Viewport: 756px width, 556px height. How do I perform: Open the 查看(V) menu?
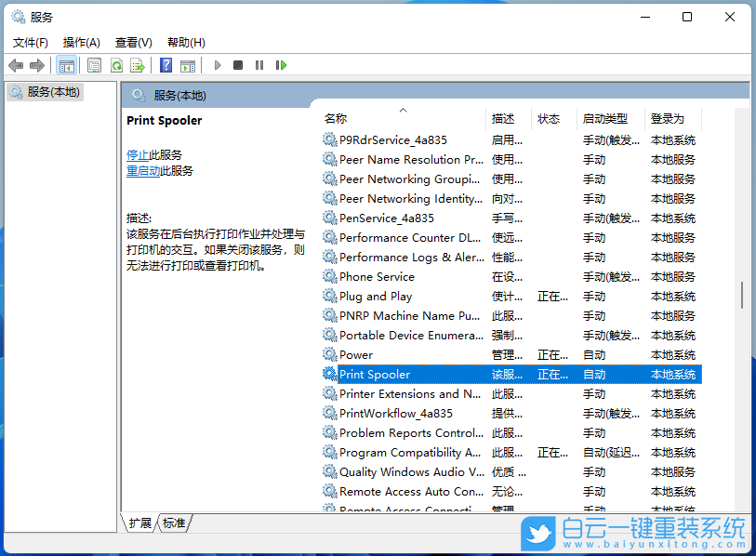pos(133,42)
